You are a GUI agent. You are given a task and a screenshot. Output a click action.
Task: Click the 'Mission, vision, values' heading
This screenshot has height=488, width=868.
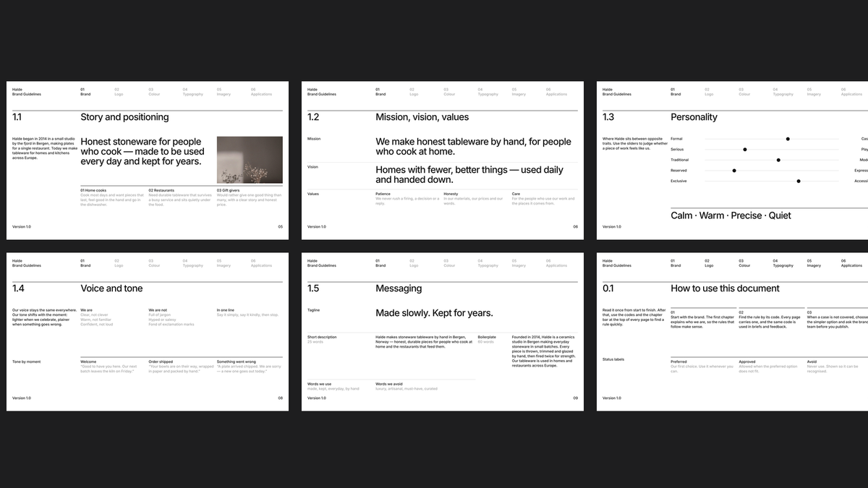422,117
